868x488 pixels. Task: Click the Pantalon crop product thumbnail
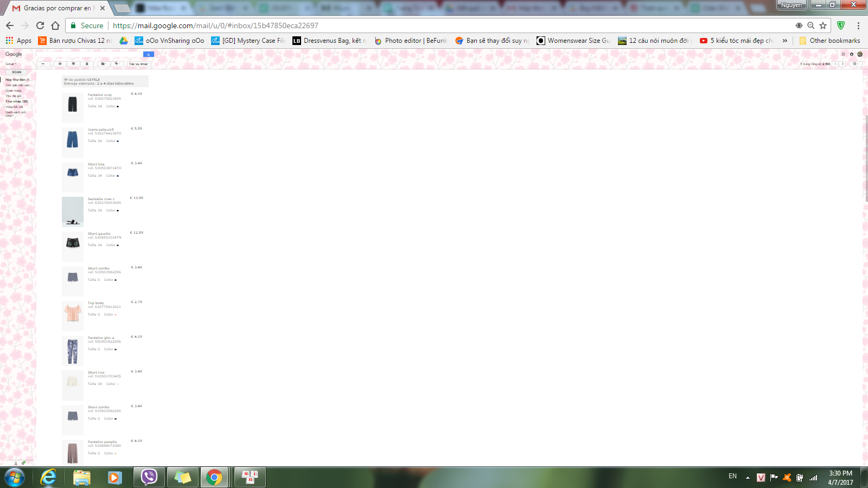(x=73, y=106)
